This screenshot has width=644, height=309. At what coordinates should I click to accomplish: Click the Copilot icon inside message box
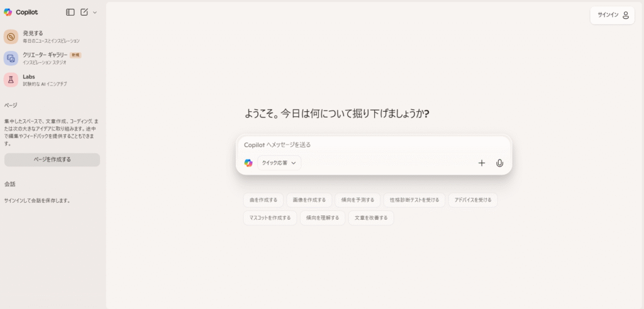248,163
